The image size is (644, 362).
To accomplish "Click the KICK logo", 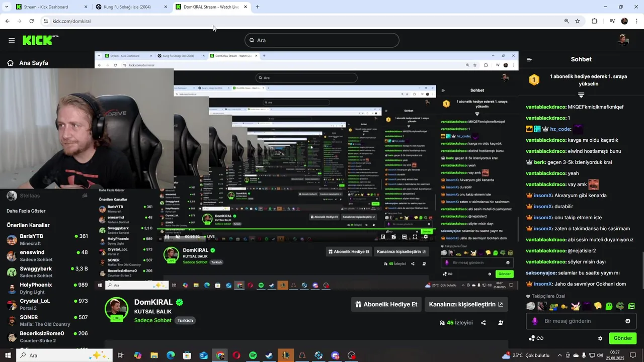I will [x=40, y=40].
